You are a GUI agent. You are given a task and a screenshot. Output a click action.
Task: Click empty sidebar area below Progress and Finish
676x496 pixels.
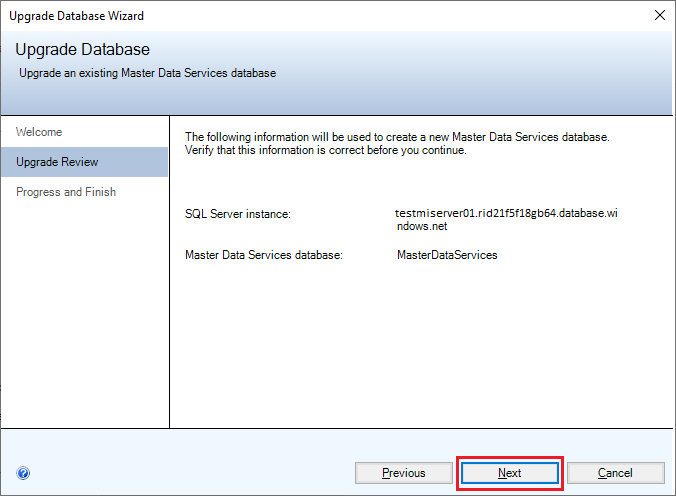point(84,320)
